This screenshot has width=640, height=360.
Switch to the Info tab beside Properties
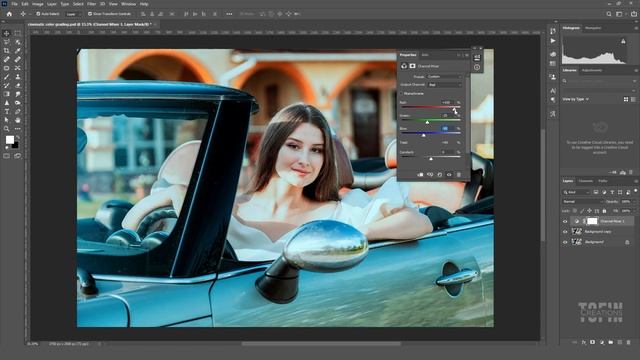click(425, 55)
